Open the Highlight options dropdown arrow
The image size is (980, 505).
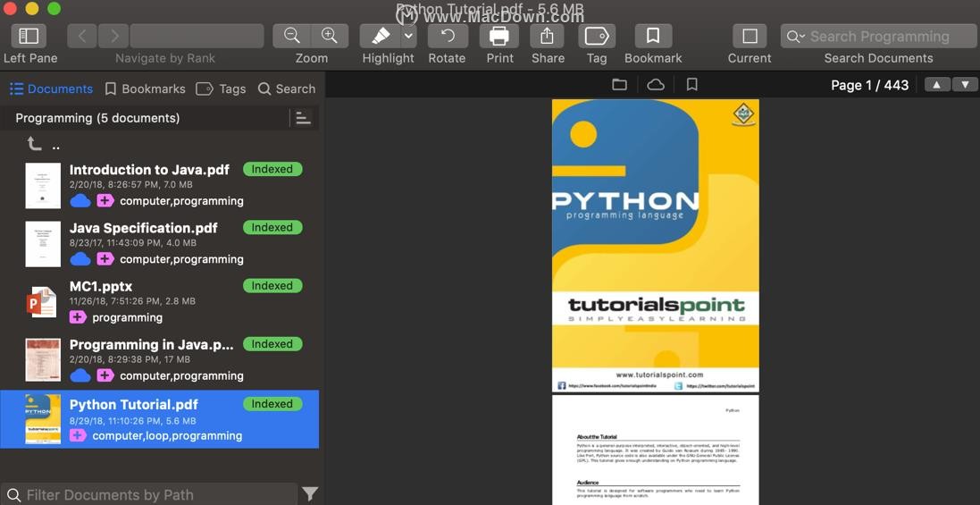(408, 36)
